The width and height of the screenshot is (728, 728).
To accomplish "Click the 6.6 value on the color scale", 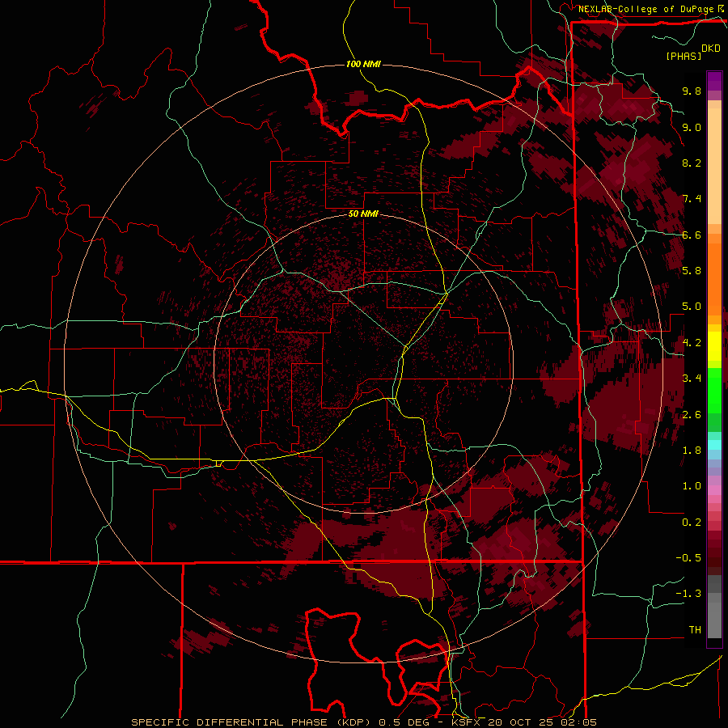I will point(692,235).
